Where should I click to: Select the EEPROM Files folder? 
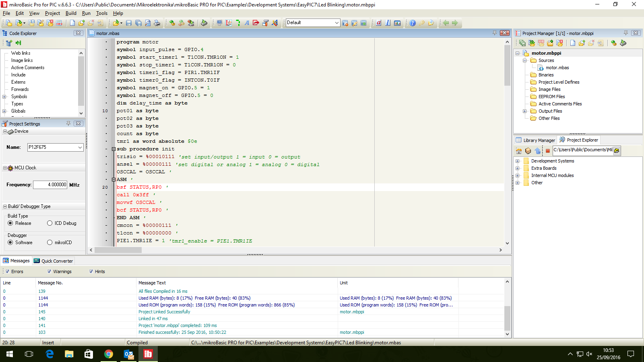pyautogui.click(x=551, y=97)
